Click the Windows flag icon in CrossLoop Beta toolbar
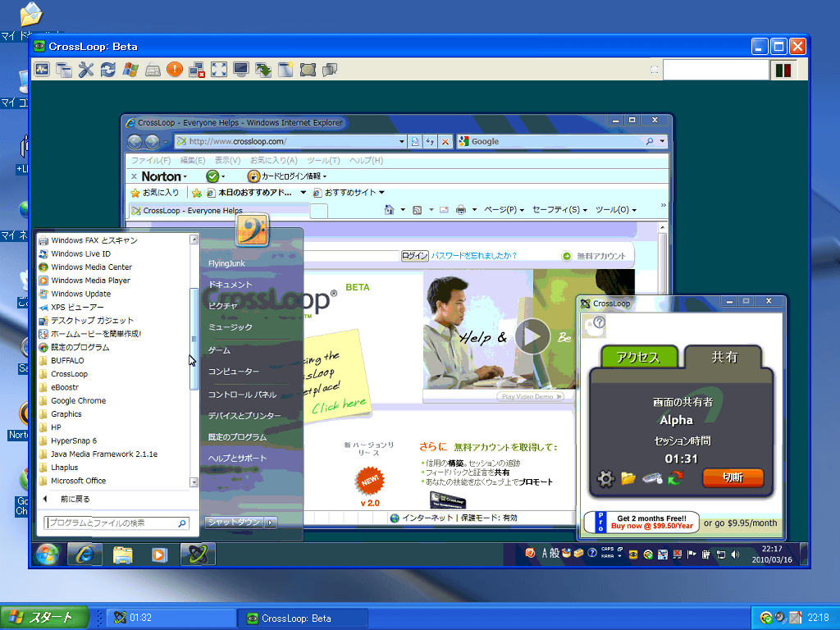The image size is (840, 630). [x=130, y=70]
